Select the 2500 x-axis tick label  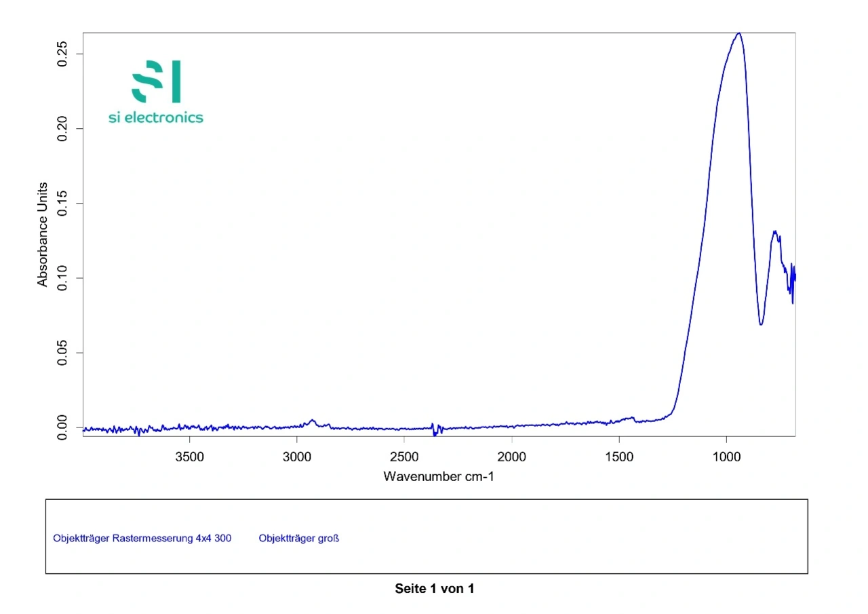(404, 455)
